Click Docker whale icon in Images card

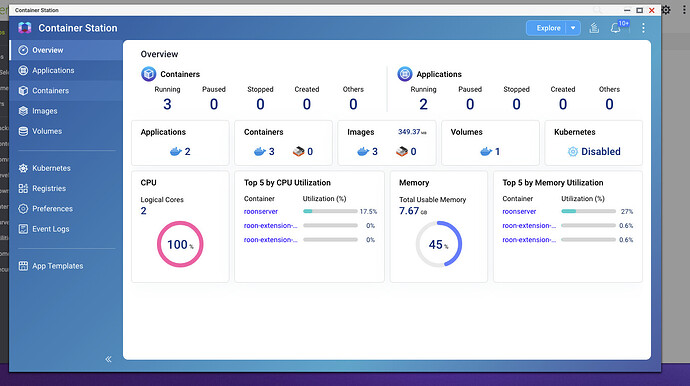coord(363,152)
